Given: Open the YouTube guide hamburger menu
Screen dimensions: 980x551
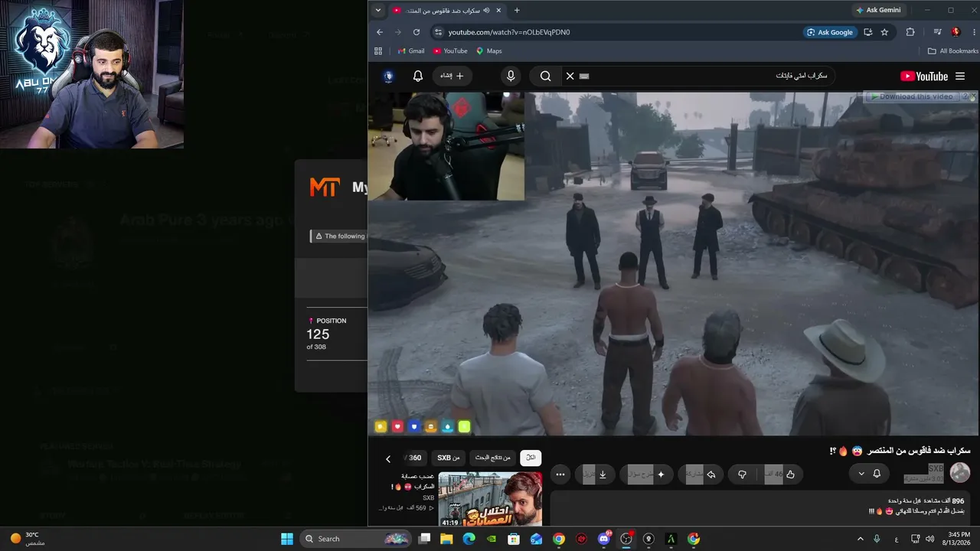Looking at the screenshot, I should click(x=960, y=76).
